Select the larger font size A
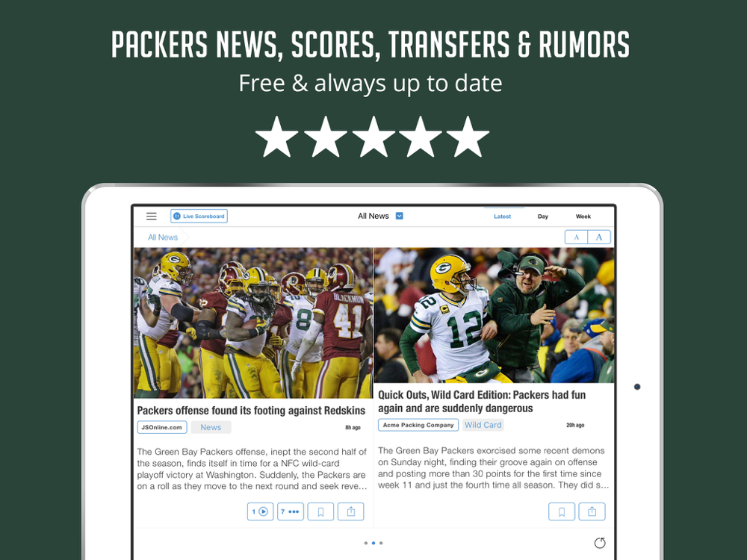Screen dimensions: 747x560 click(x=599, y=237)
